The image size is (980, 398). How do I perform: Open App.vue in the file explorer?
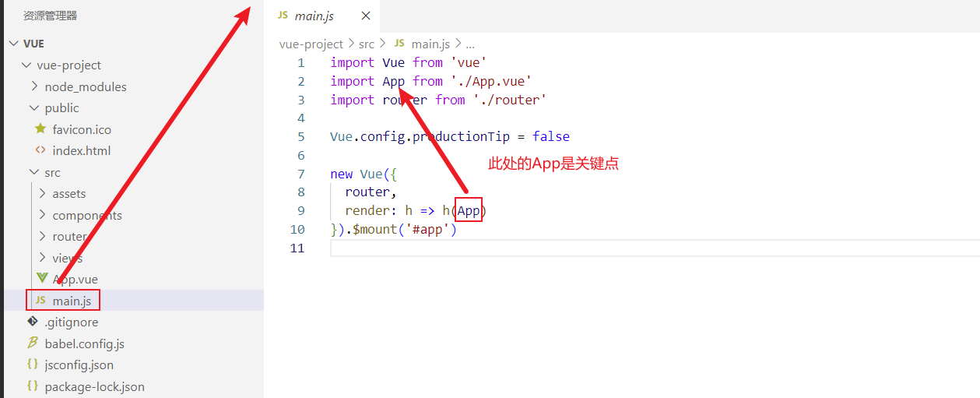pyautogui.click(x=75, y=280)
